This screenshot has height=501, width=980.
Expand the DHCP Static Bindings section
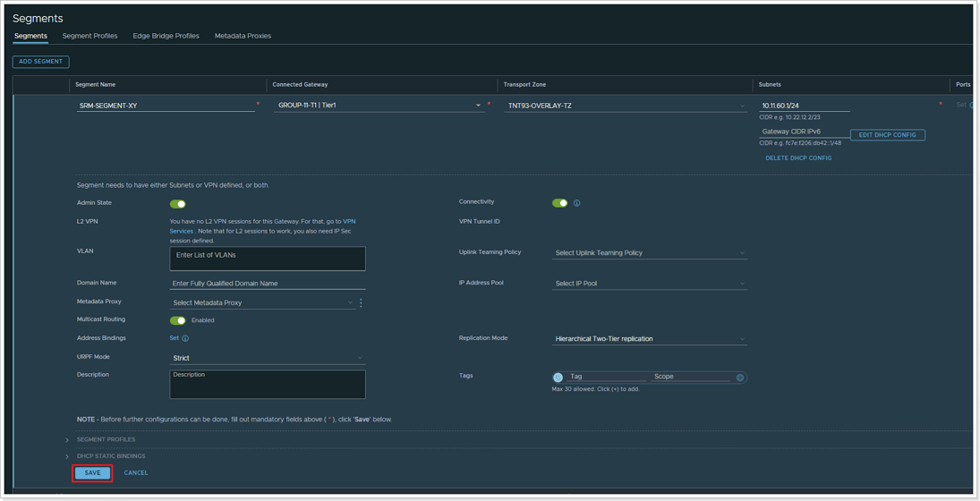point(67,456)
